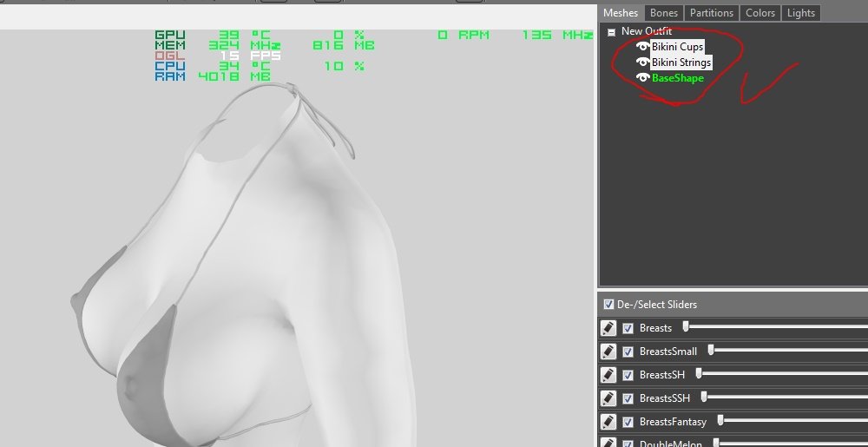Select the New Outfit root item
Image resolution: width=868 pixels, height=447 pixels.
[x=647, y=31]
